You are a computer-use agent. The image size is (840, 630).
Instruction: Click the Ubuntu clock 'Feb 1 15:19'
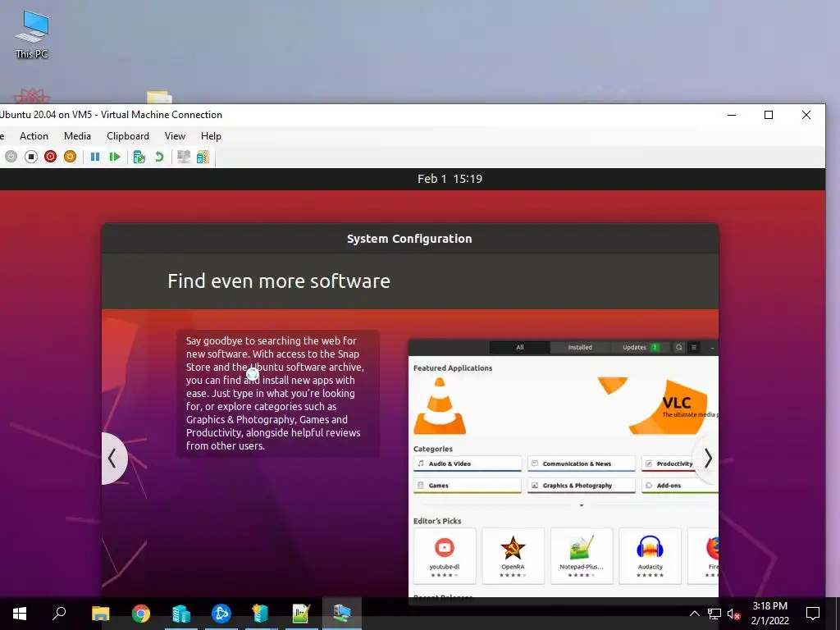tap(450, 179)
